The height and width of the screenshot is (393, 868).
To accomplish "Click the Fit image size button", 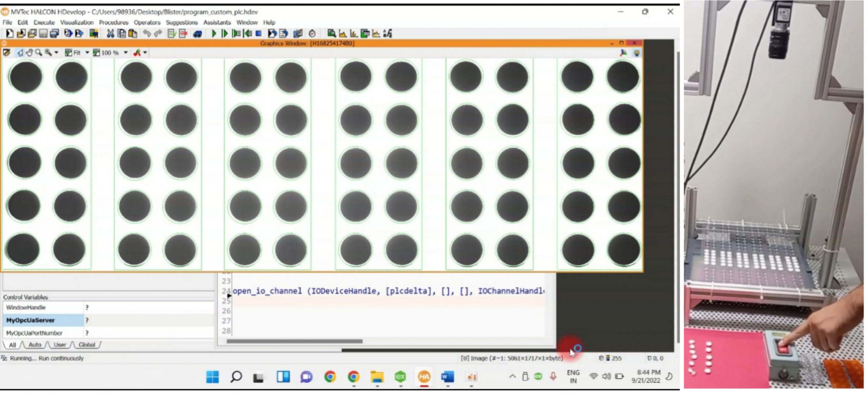I will pos(73,53).
